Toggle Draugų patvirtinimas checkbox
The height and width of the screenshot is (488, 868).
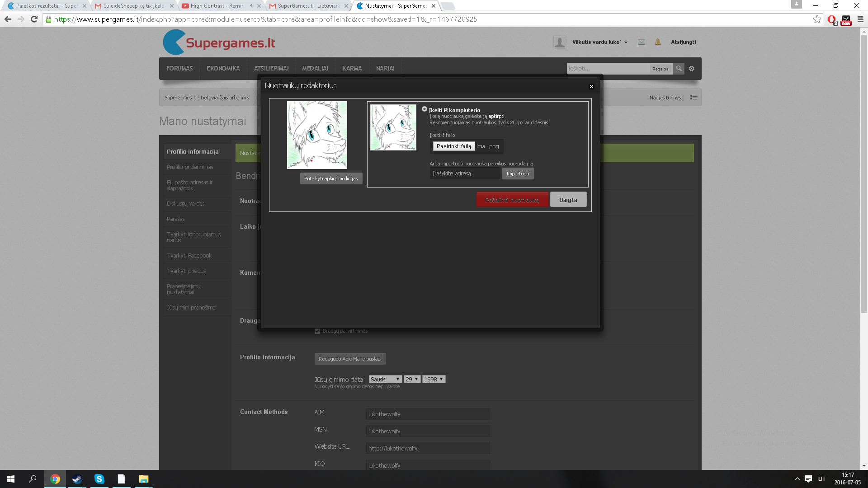pyautogui.click(x=317, y=331)
